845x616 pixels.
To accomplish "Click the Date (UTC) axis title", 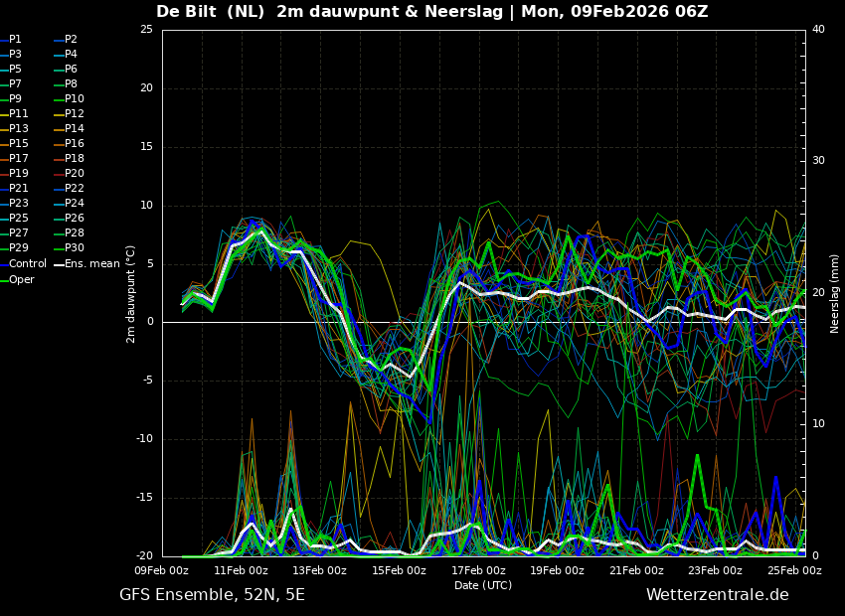I will [x=483, y=585].
